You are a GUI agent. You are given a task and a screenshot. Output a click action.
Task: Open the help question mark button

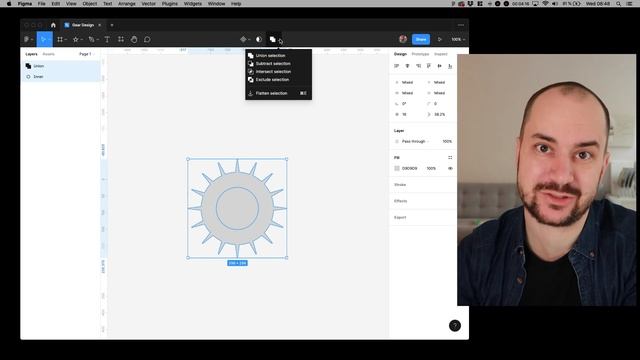click(x=455, y=326)
